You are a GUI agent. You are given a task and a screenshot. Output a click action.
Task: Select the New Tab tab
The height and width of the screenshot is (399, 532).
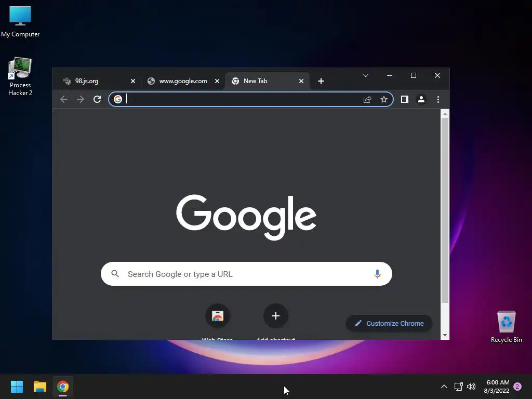267,81
